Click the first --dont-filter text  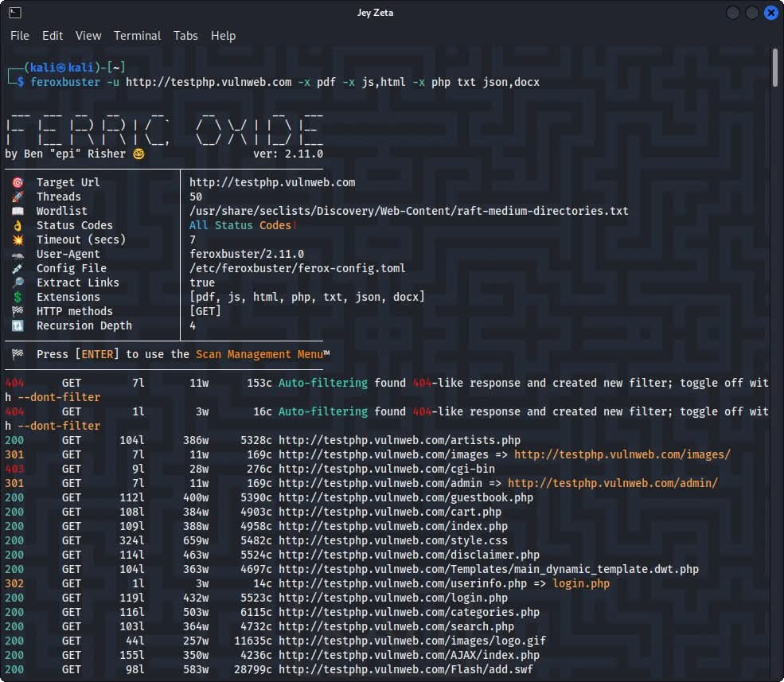click(x=59, y=397)
